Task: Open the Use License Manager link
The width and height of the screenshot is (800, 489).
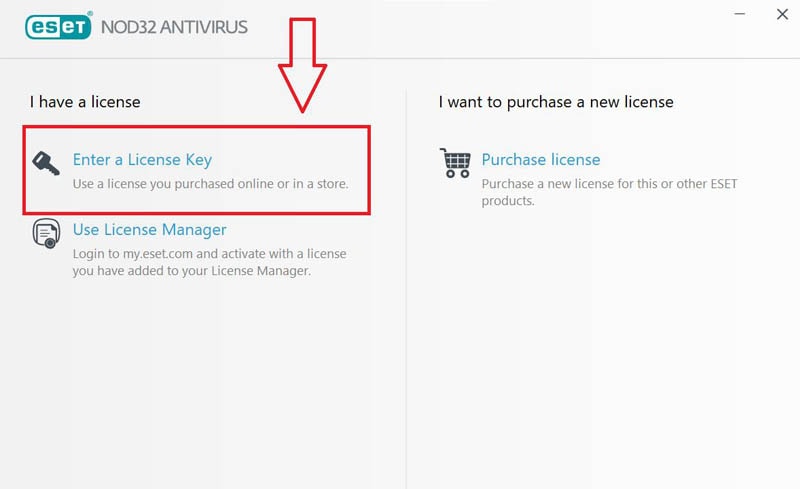Action: [149, 230]
